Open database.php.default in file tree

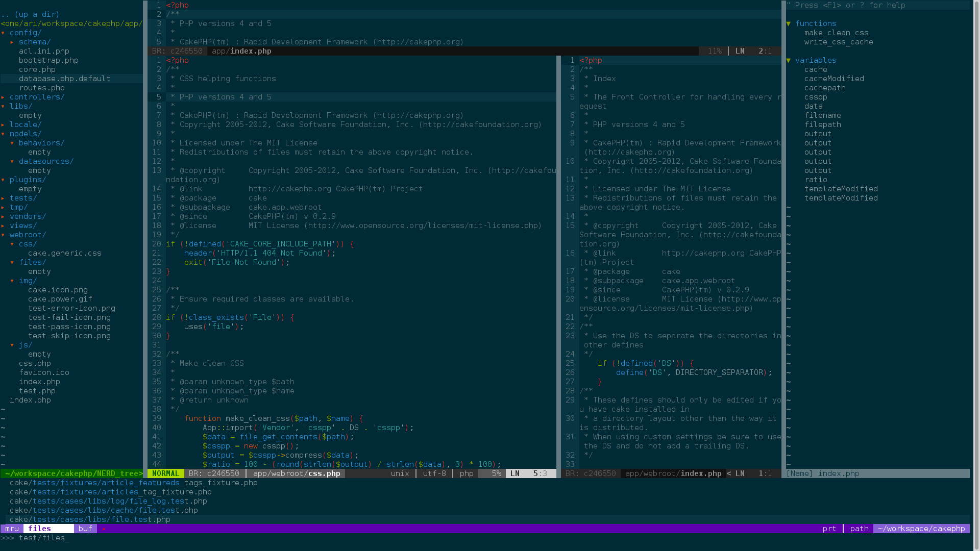click(64, 79)
